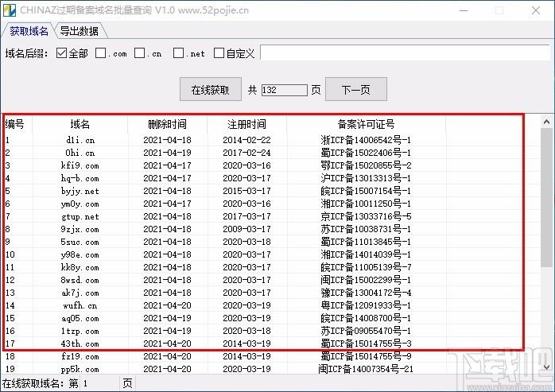Screen dimensions: 555x392
Task: Select domain gtup.net
Action: pyautogui.click(x=80, y=217)
